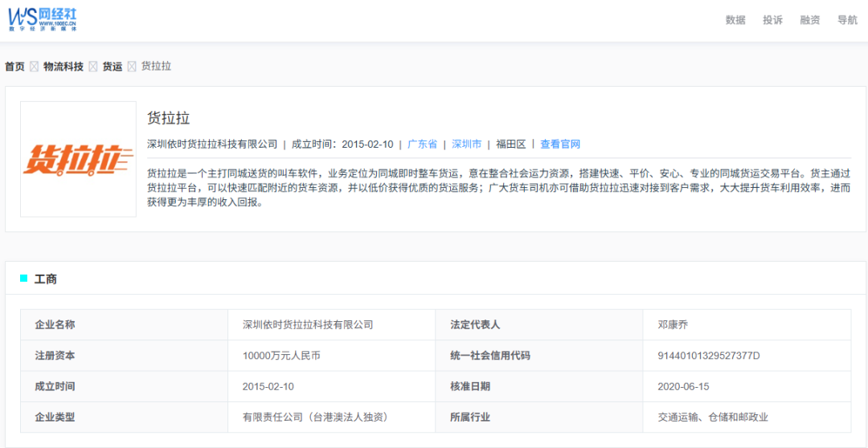868x448 pixels.
Task: Click the 深圳依时货拉拉科技有限公司 table cell
Action: [x=308, y=325]
